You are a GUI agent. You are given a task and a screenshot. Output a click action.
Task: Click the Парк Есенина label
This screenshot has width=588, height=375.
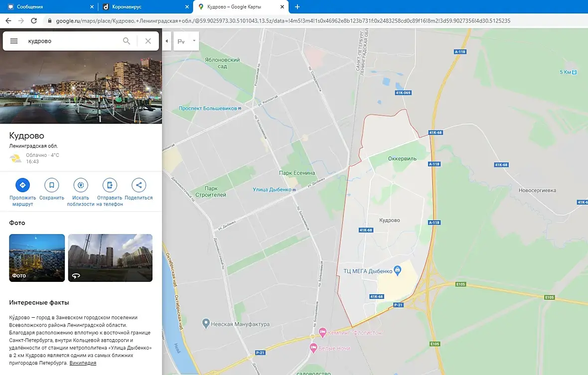297,173
